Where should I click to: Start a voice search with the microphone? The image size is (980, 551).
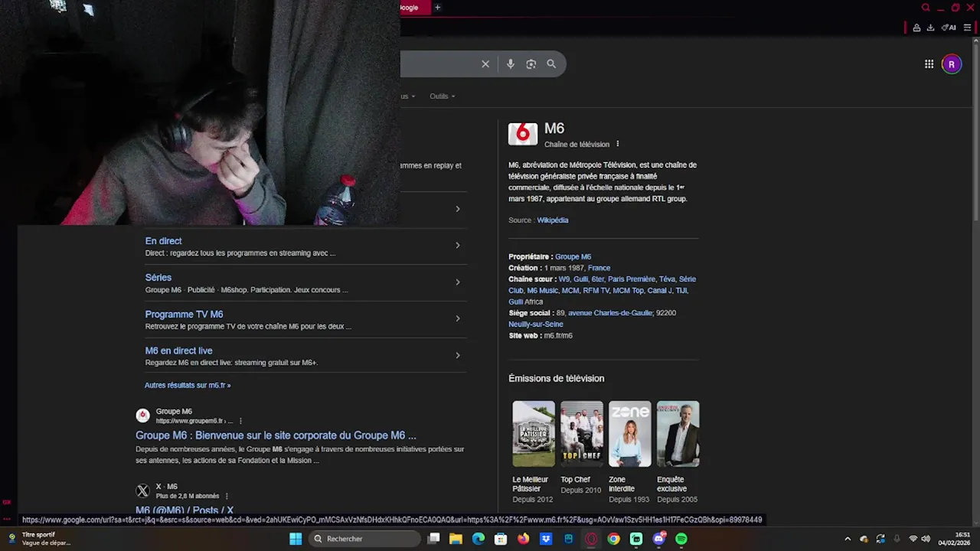511,64
